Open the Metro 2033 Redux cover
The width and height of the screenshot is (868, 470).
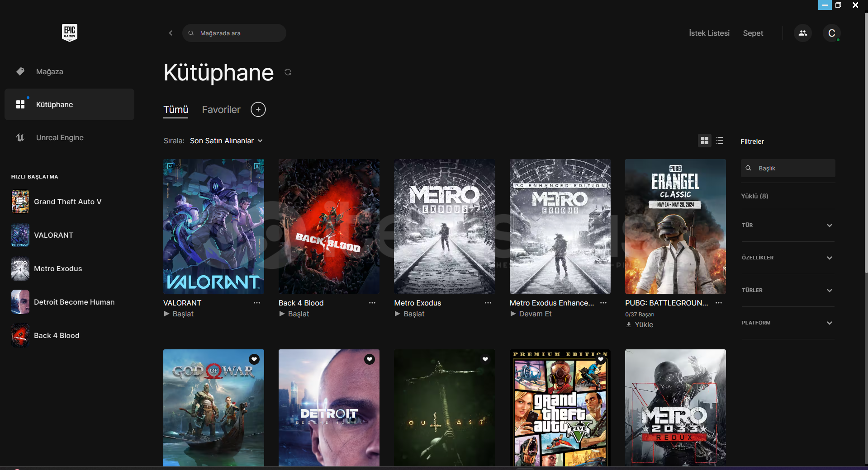[675, 408]
